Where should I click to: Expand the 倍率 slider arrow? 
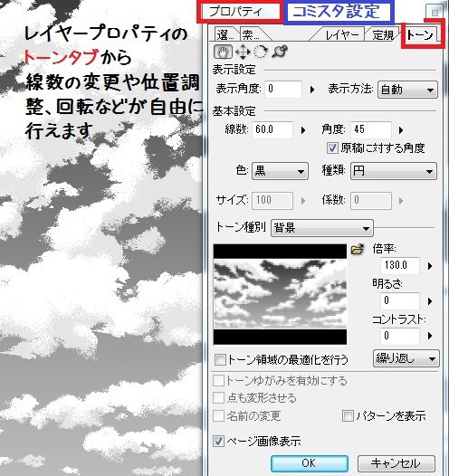(430, 266)
